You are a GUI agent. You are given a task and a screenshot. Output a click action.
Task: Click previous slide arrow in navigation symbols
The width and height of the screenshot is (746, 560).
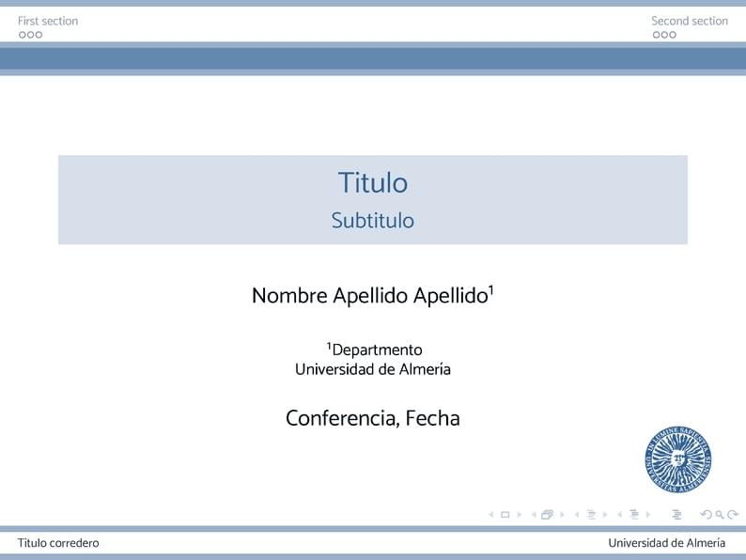[x=491, y=515]
